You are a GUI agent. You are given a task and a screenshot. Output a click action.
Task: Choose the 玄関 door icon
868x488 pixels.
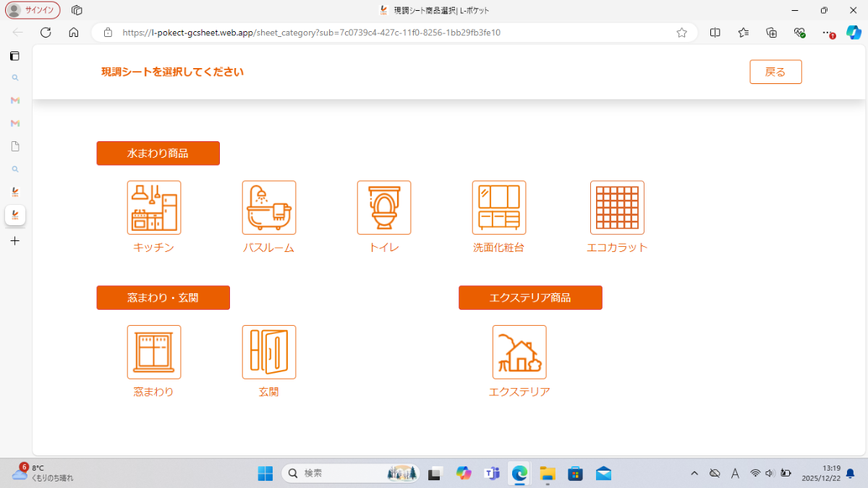(x=269, y=352)
